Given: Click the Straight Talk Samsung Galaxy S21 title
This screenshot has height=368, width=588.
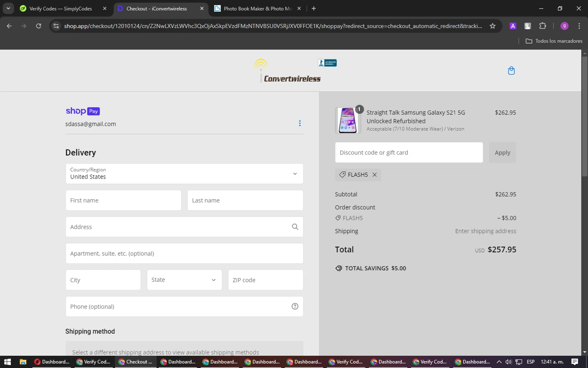Looking at the screenshot, I should (416, 117).
